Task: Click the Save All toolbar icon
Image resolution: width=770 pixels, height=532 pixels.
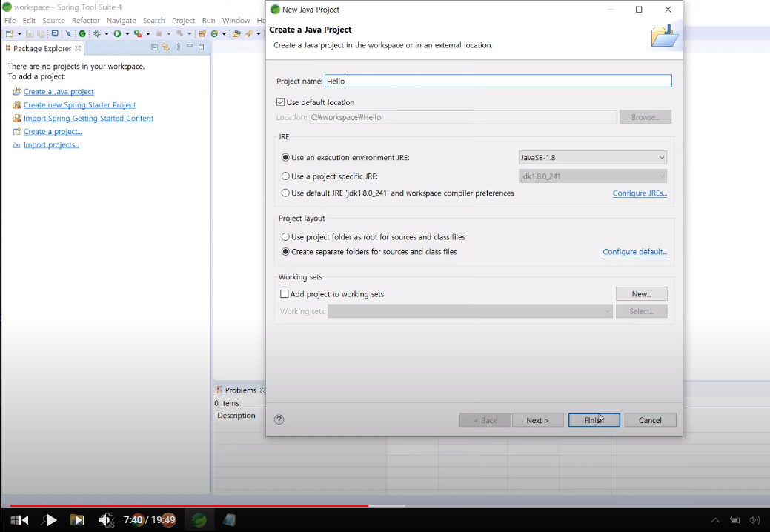Action: (42, 34)
